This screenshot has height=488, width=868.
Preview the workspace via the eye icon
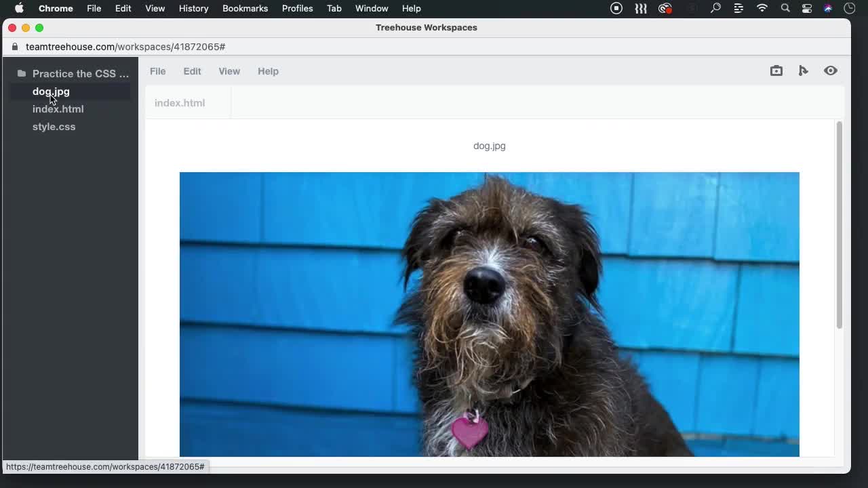tap(830, 70)
